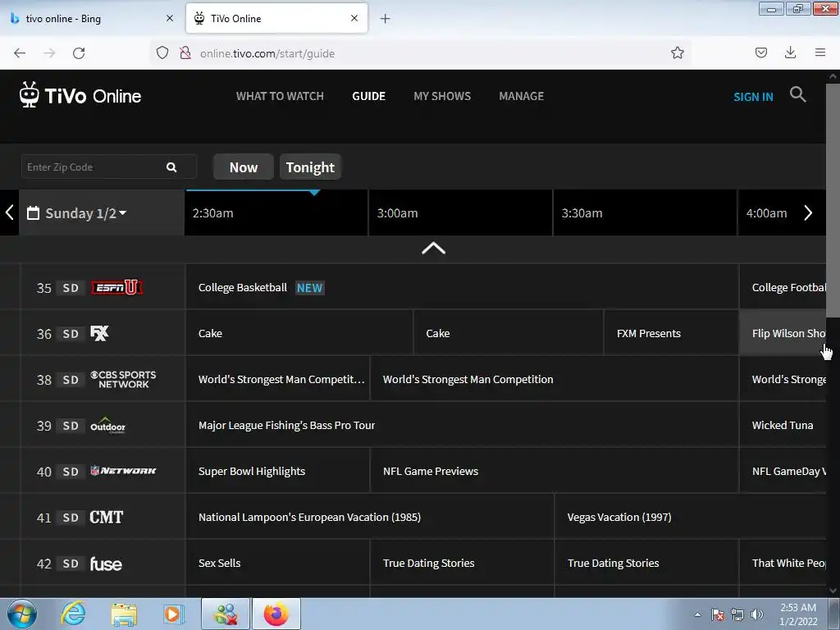Open the search magnifier in TiVo header
The width and height of the screenshot is (840, 630).
(797, 95)
